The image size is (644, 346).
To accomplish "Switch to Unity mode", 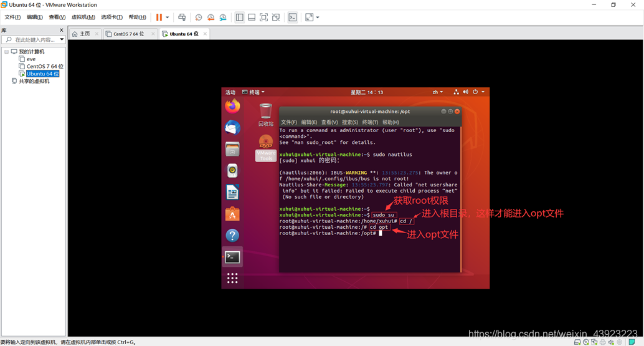I will (276, 17).
